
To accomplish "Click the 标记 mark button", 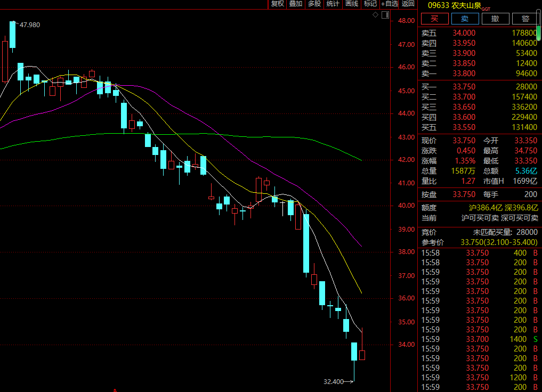I will point(370,4).
